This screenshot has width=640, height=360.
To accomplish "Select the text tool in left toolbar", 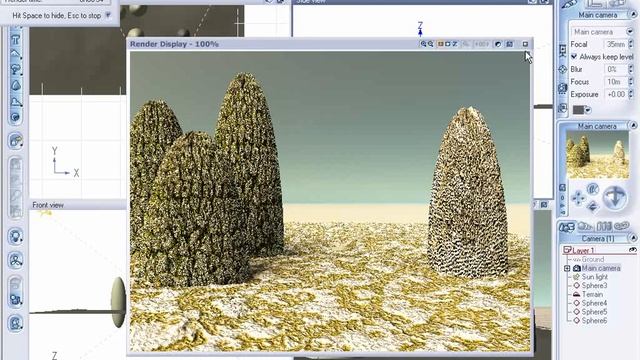I will click(16, 40).
